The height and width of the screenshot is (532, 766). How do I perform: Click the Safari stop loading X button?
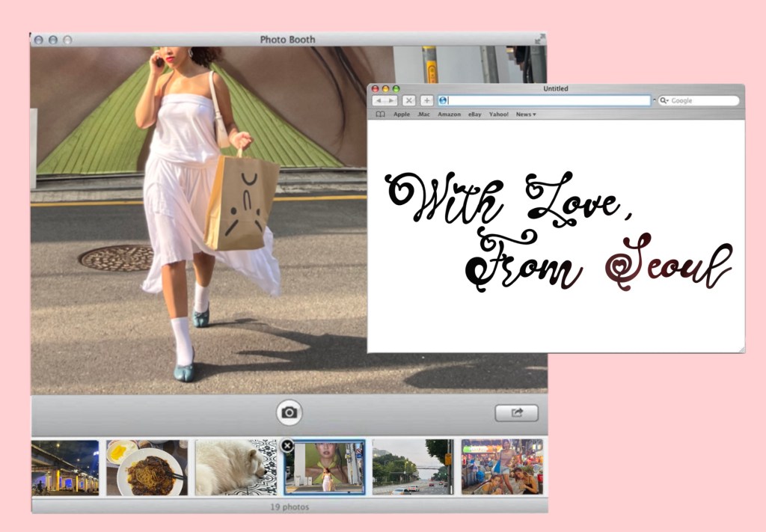tap(408, 100)
